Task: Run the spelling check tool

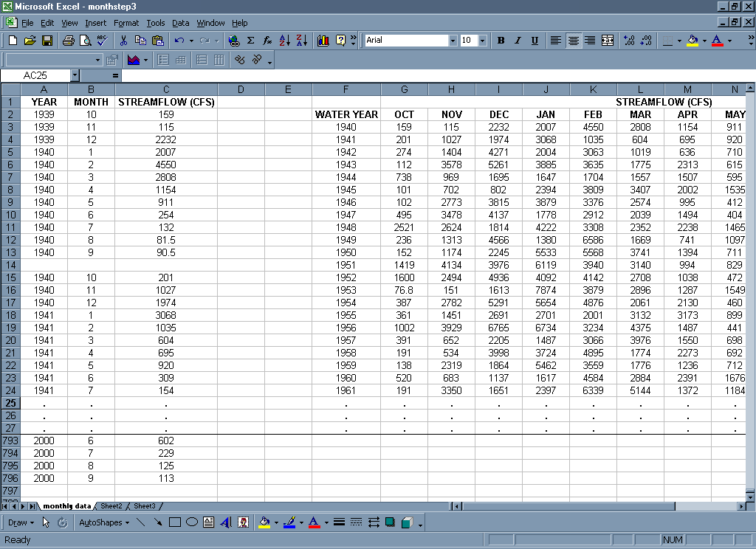Action: tap(101, 41)
